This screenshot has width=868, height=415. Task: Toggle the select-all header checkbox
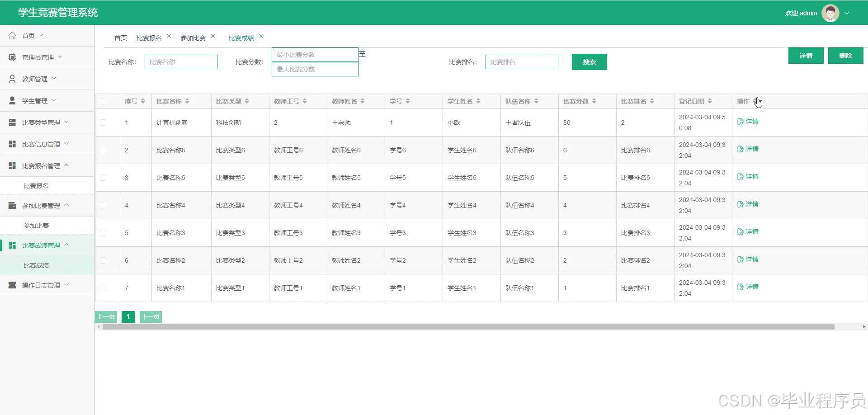[x=103, y=101]
